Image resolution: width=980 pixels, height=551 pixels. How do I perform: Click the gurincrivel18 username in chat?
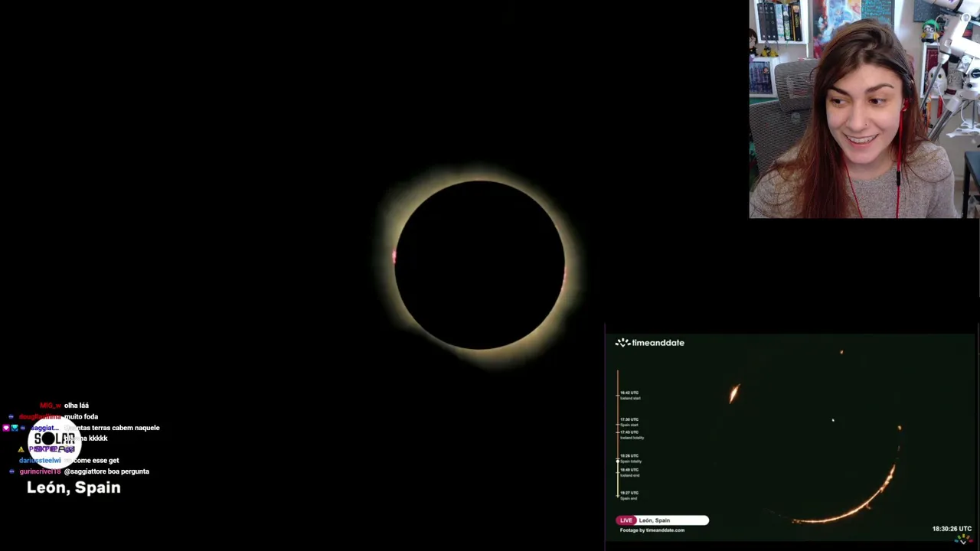point(40,471)
